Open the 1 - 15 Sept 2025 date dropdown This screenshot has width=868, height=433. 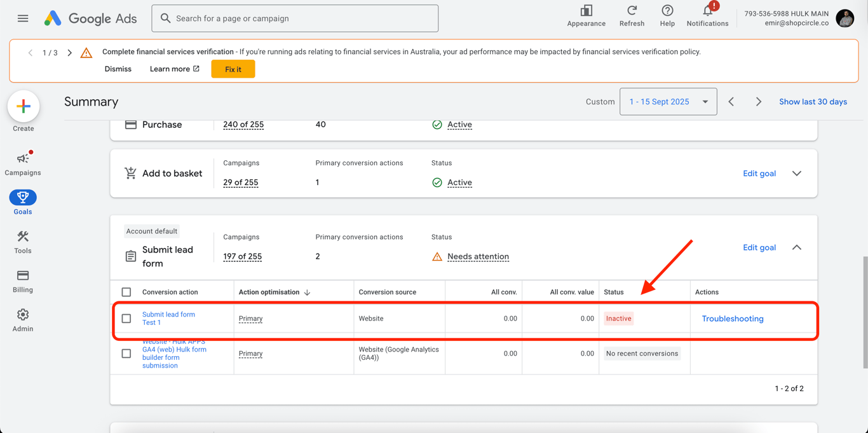tap(668, 102)
